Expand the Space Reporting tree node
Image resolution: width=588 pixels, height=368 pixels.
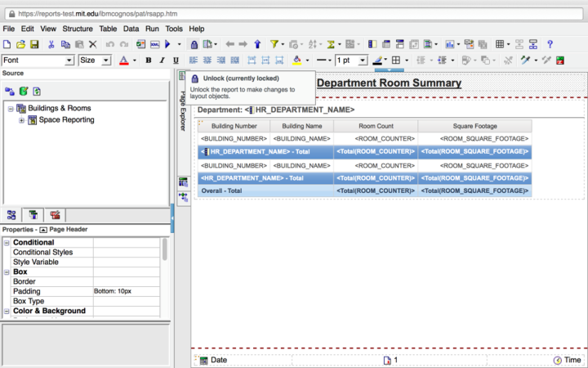click(21, 120)
